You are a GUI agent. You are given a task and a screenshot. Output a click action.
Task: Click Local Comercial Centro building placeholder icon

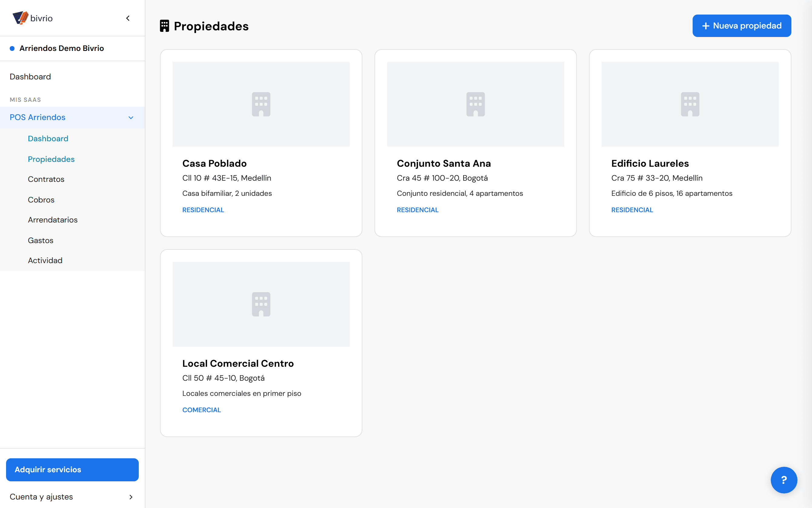[261, 304]
